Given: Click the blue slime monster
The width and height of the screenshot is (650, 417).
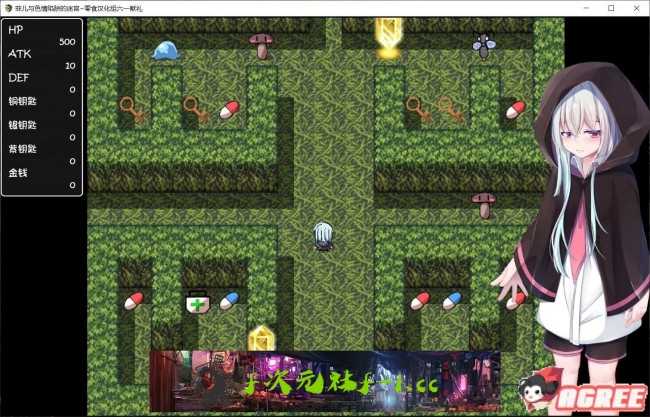Looking at the screenshot, I should click(165, 48).
